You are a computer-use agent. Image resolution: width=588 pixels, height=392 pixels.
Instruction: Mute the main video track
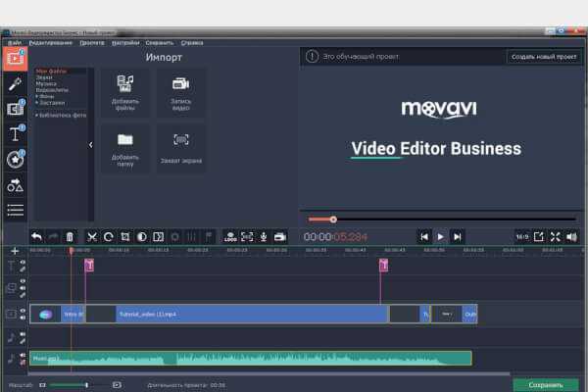[23, 318]
